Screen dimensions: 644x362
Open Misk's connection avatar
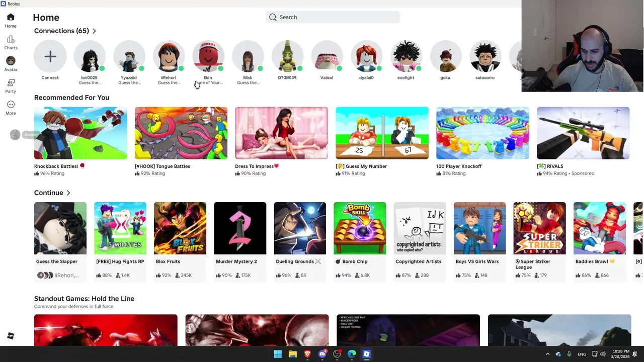248,57
